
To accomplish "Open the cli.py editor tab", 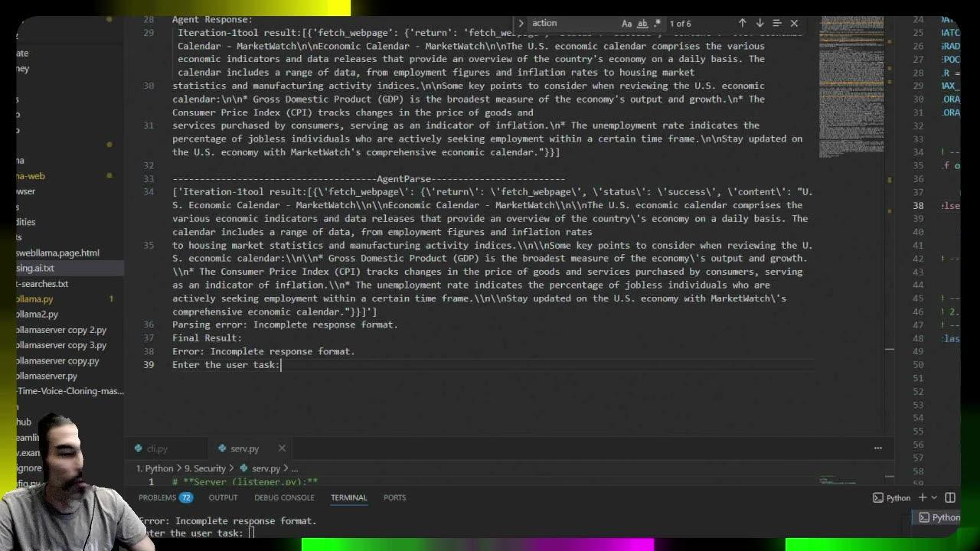I will coord(157,448).
